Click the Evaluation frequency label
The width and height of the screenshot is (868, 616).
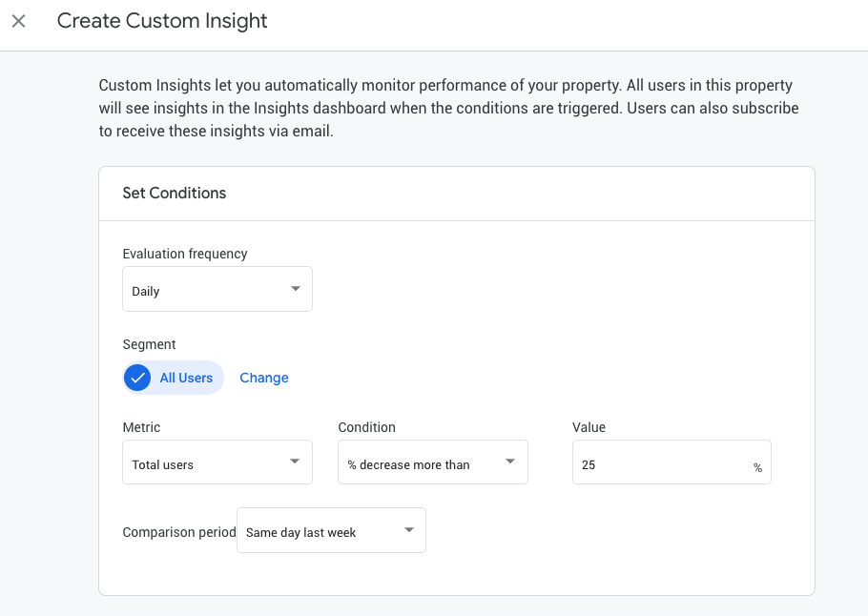pos(185,254)
